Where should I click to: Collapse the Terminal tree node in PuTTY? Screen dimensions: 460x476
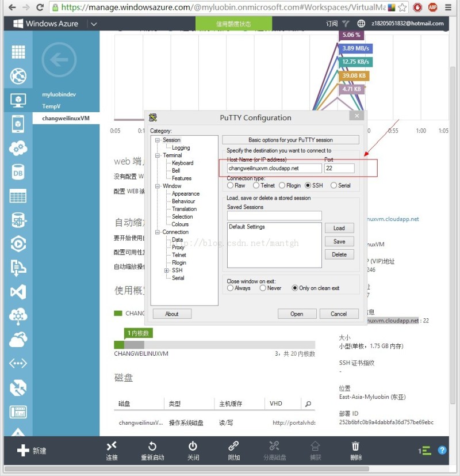158,155
